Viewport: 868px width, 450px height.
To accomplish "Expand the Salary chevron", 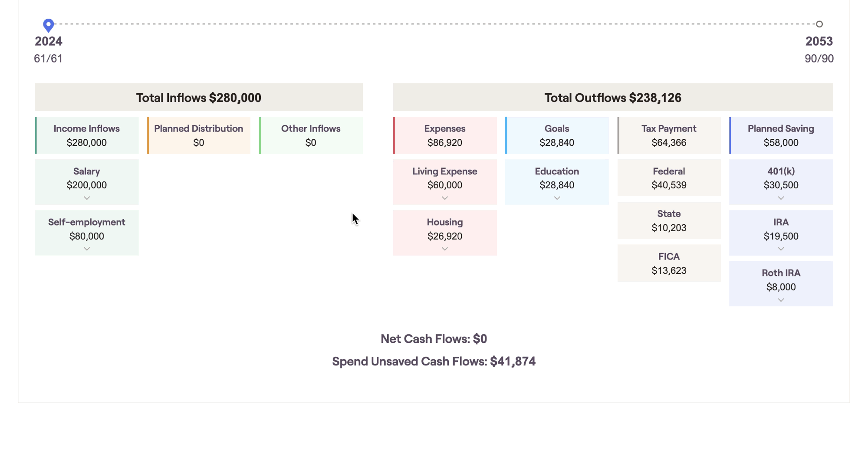I will click(87, 198).
